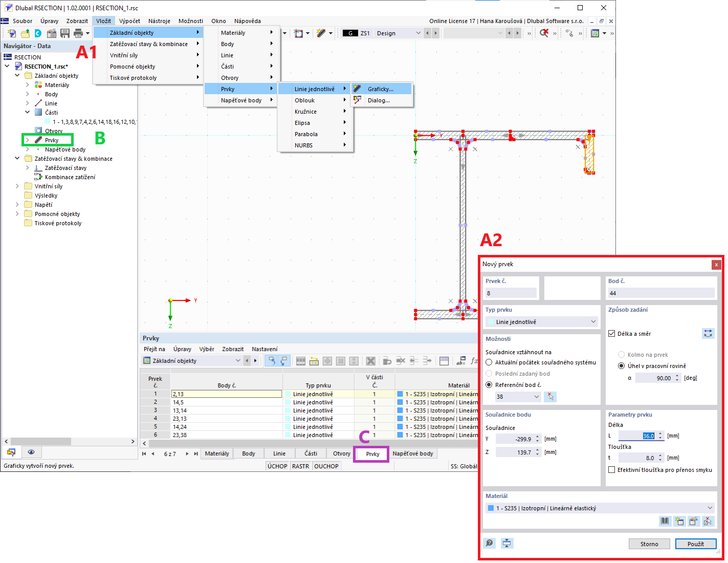Click Graficky... submenu item
Viewport: 728px width, 563px height.
tap(381, 89)
